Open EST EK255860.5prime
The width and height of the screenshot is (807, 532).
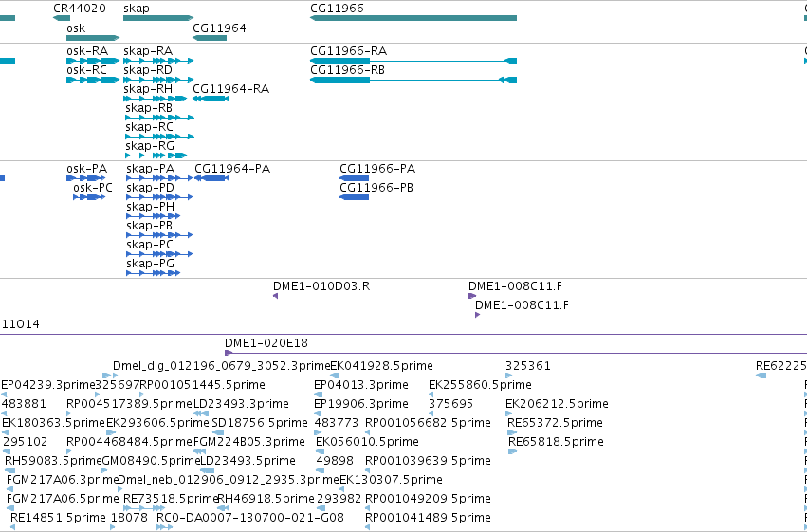(431, 395)
